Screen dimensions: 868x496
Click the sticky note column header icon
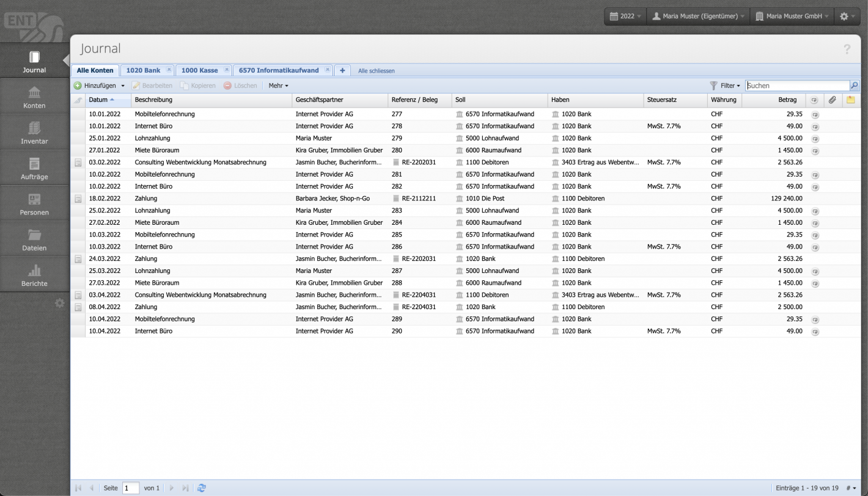point(850,100)
